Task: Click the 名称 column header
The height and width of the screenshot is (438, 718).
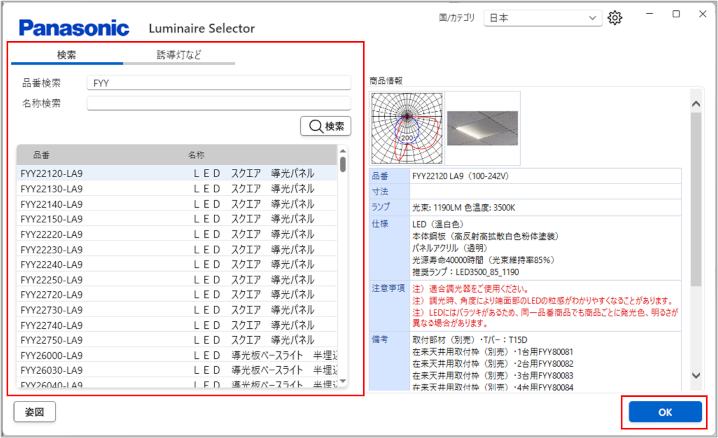Action: click(x=196, y=156)
